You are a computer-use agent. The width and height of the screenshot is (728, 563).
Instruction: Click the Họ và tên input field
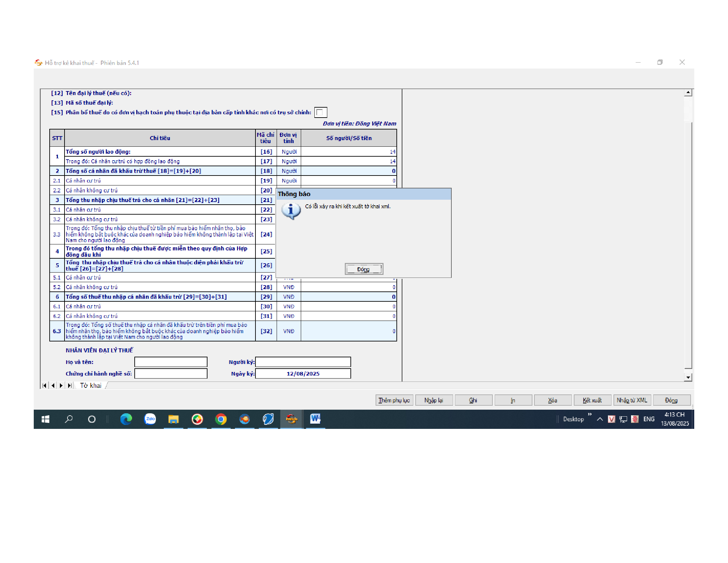(171, 362)
